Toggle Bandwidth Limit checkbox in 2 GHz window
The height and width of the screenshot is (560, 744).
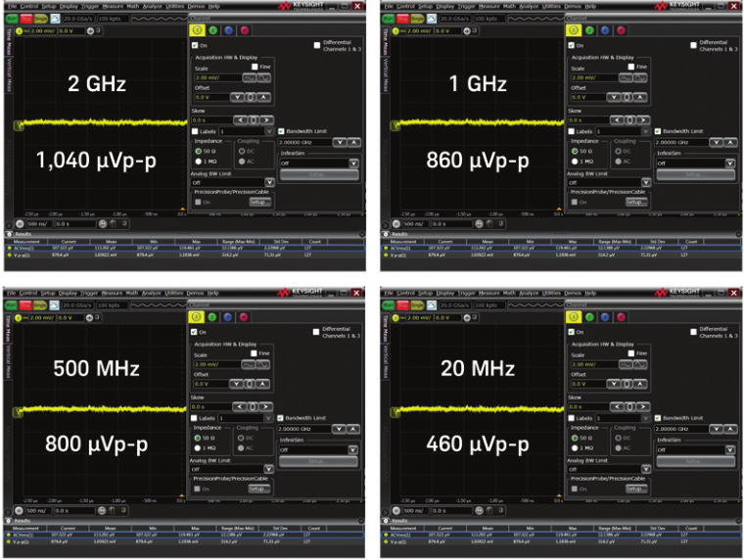(x=281, y=131)
